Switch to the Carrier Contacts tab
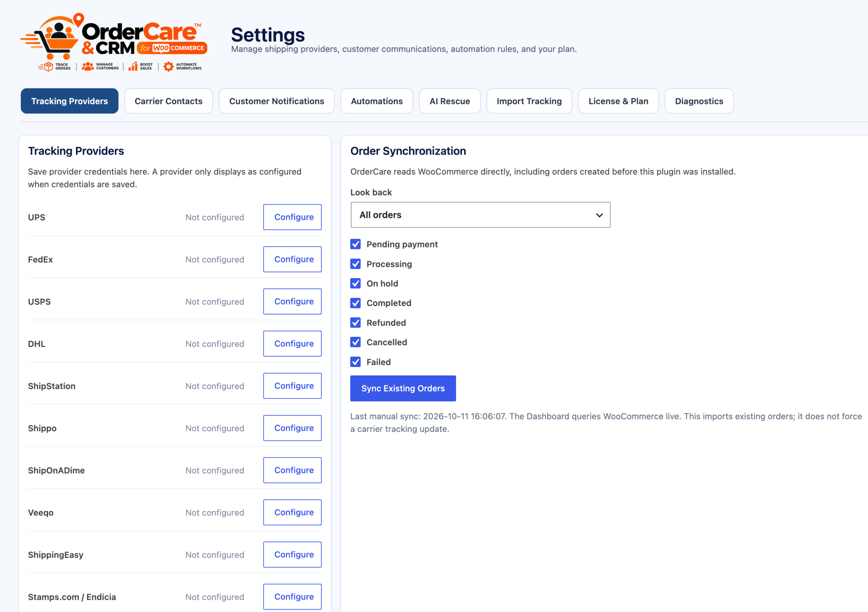868x612 pixels. 169,101
